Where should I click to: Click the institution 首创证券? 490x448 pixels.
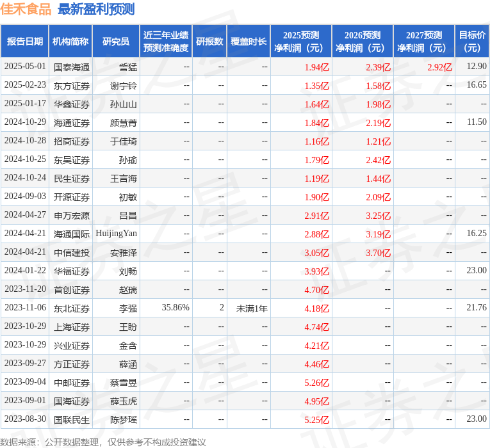[72, 290]
